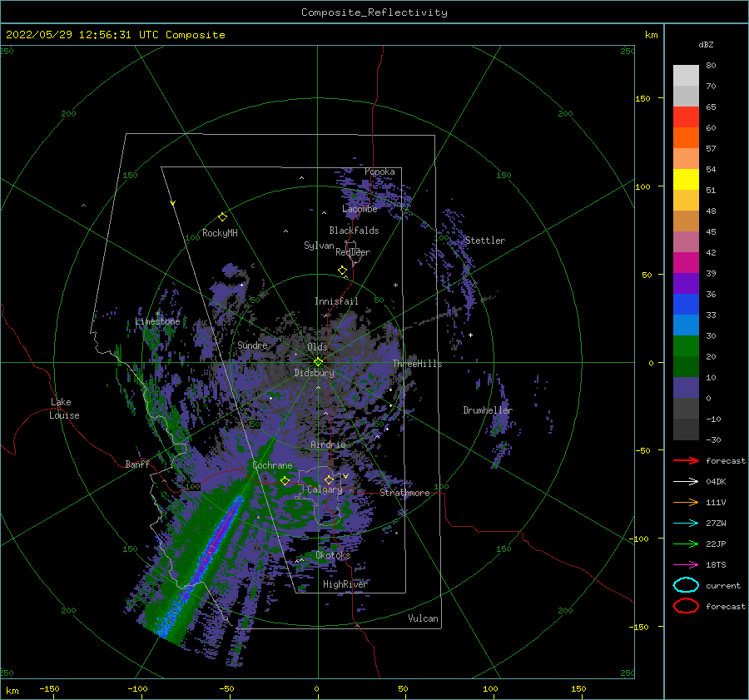Click the white 04DK arrow icon
This screenshot has width=749, height=700.
point(686,481)
